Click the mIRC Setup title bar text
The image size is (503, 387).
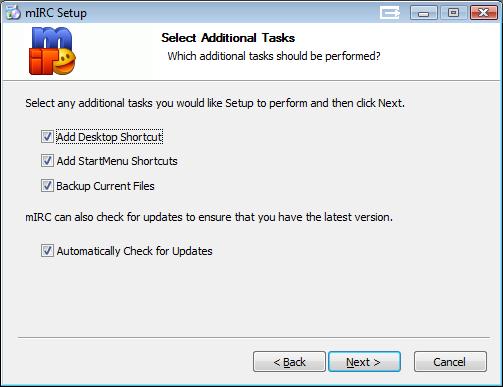(56, 13)
